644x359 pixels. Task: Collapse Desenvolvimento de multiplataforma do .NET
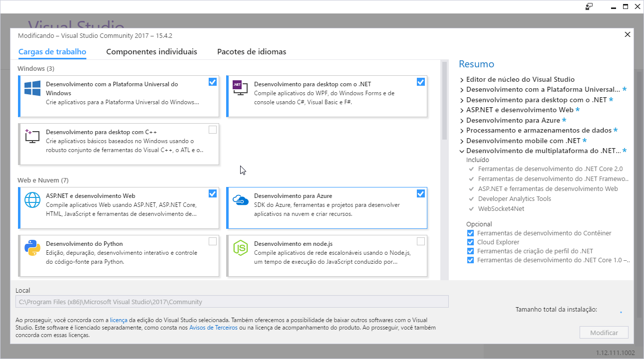pyautogui.click(x=462, y=151)
